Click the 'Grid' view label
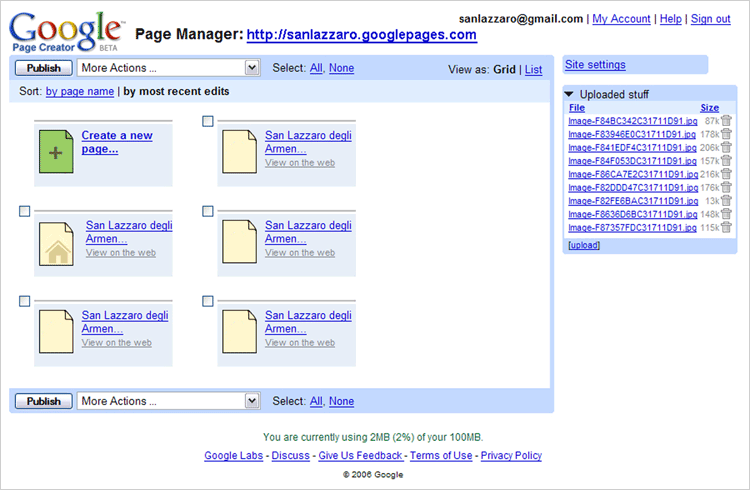The height and width of the screenshot is (490, 750). pos(504,69)
